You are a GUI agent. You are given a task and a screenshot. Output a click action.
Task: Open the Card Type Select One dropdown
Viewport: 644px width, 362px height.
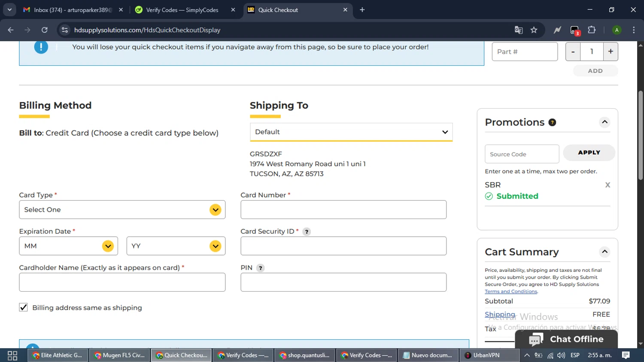tap(122, 210)
